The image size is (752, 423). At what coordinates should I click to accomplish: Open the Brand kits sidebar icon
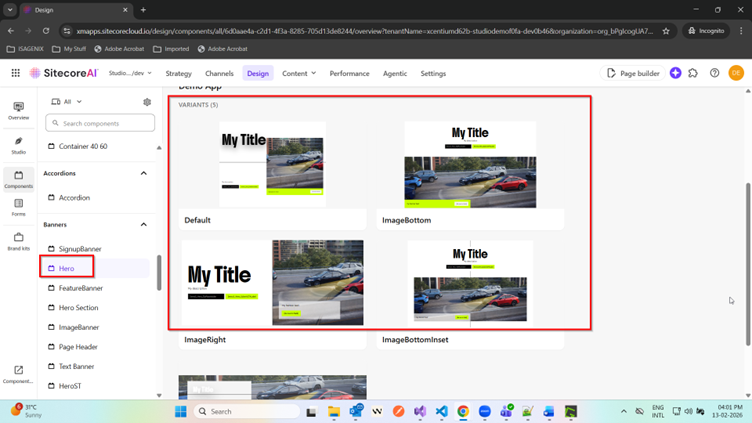[x=18, y=241]
